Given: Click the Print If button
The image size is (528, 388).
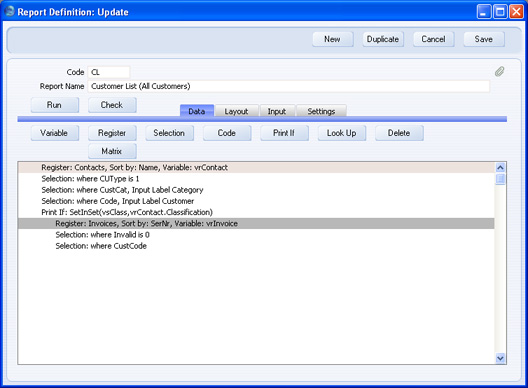Looking at the screenshot, I should pyautogui.click(x=284, y=133).
